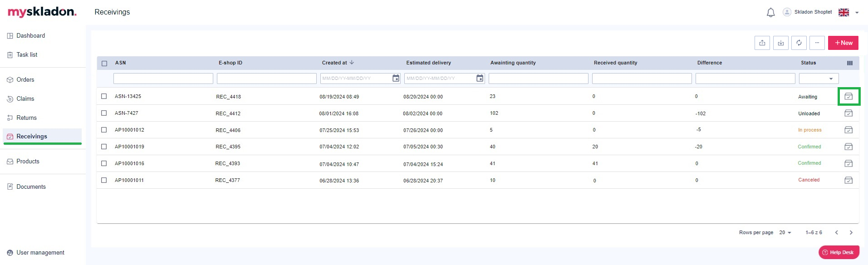This screenshot has width=868, height=265.
Task: Open the more actions ellipsis button
Action: click(x=817, y=43)
